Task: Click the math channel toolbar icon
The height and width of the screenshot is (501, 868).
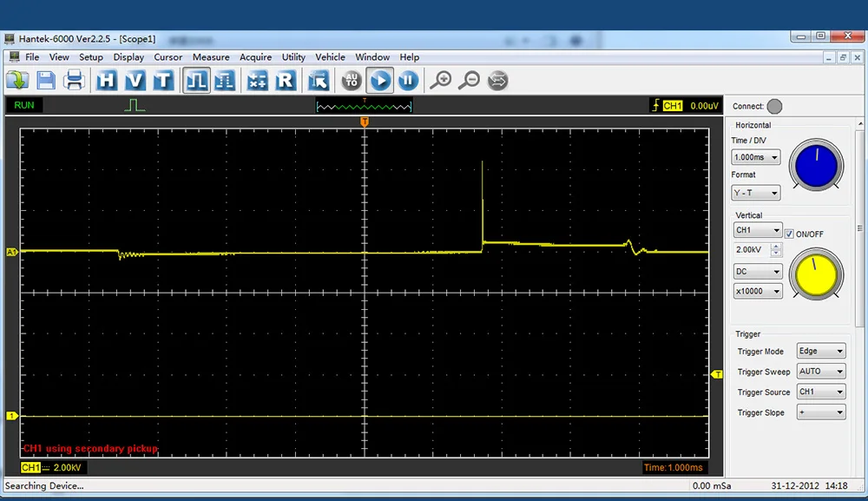Action: (257, 81)
